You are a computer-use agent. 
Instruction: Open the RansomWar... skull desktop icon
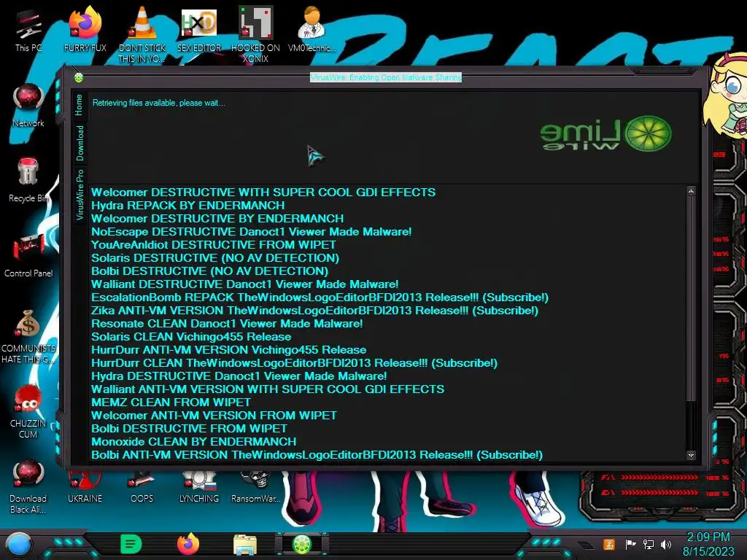point(255,486)
